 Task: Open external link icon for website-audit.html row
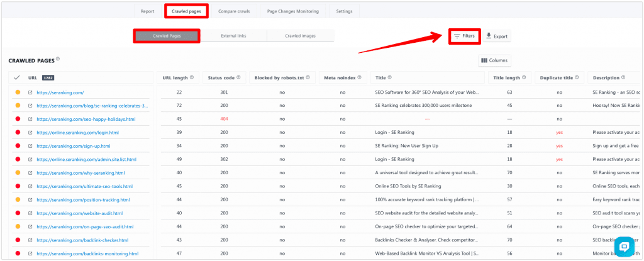[30, 213]
